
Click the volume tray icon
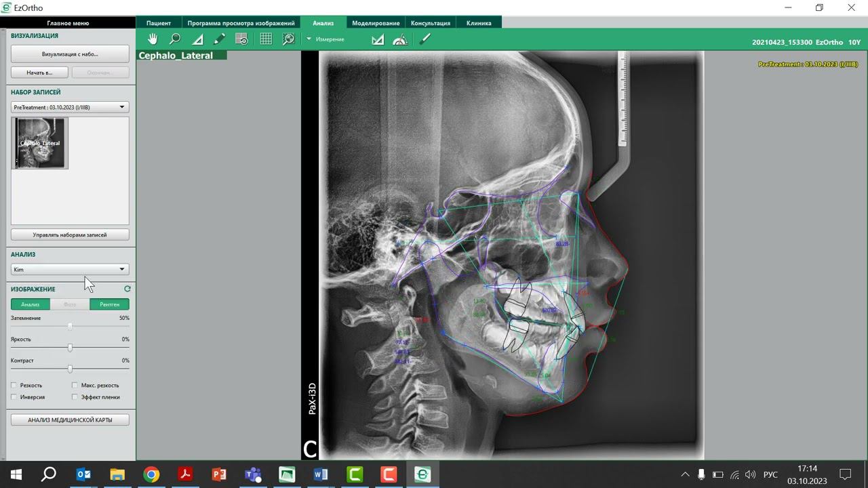(x=750, y=474)
